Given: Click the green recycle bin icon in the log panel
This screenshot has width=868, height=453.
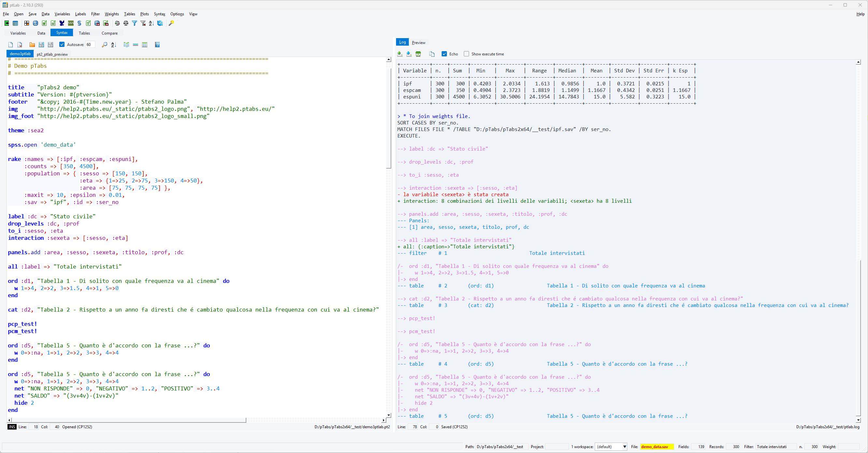Looking at the screenshot, I should [418, 54].
